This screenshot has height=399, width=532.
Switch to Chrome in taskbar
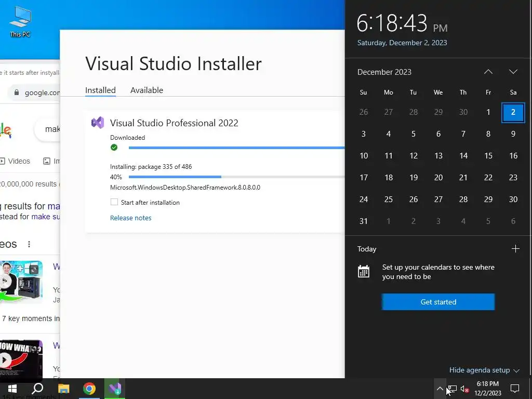pos(89,389)
